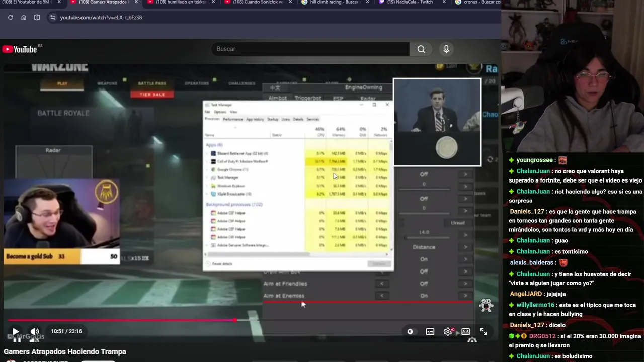Screen dimensions: 644x362
Task: Open the player settings gear
Action: click(448, 331)
